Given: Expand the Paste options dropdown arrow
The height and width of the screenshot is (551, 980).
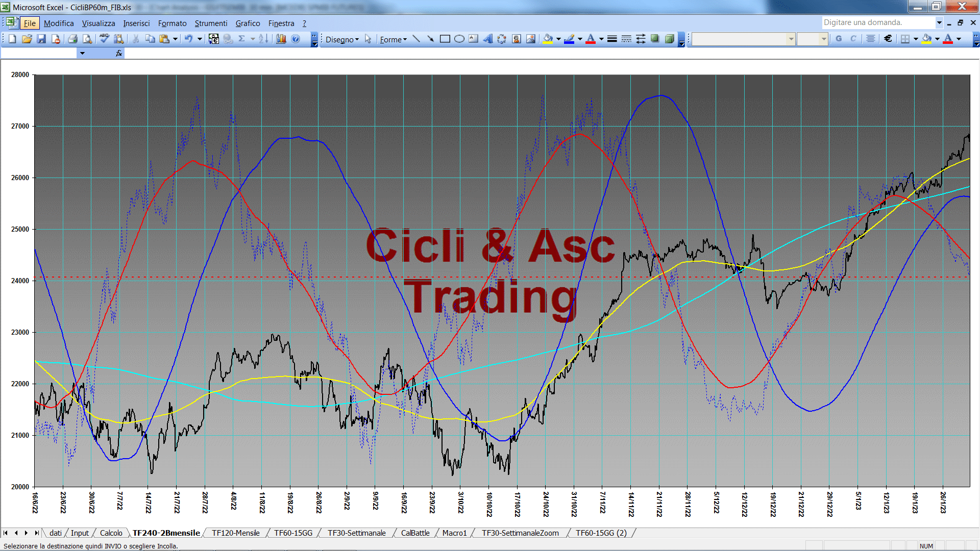Looking at the screenshot, I should pyautogui.click(x=175, y=39).
